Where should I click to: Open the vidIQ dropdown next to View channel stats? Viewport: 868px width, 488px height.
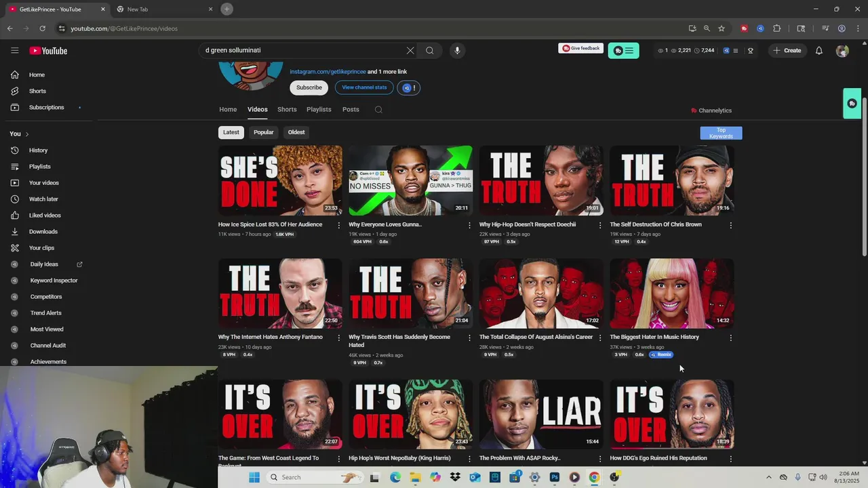409,88
